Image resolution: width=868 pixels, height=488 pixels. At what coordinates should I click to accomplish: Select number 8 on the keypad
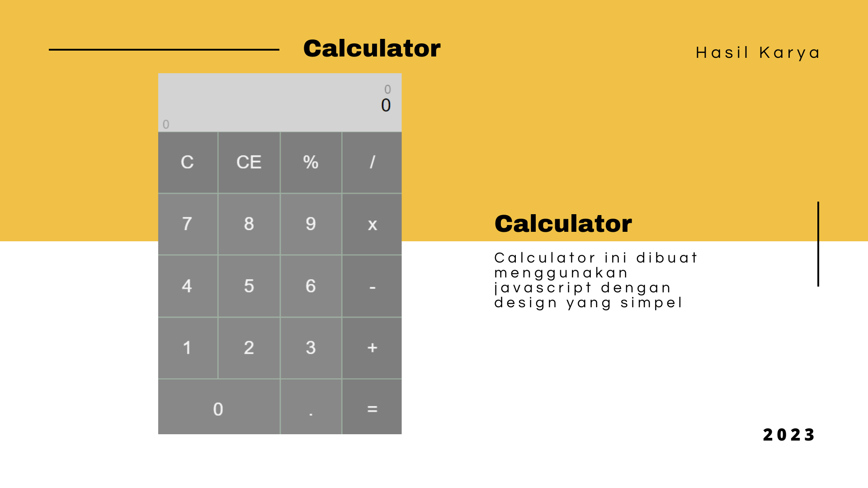pyautogui.click(x=249, y=224)
